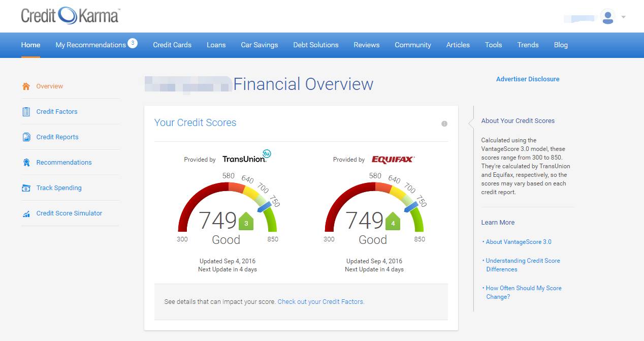
Task: Click the Your Credit Scores heading
Action: tap(195, 122)
